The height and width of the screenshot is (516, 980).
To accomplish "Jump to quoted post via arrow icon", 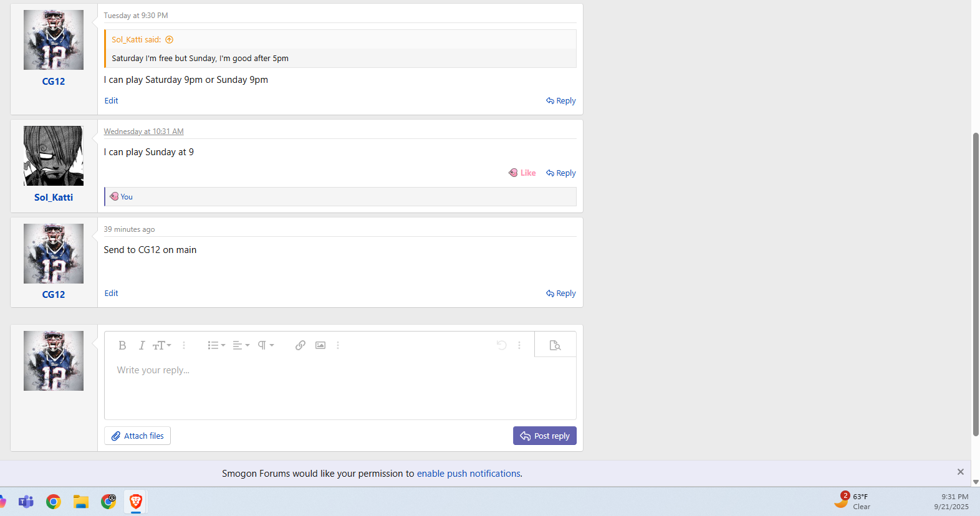I will 169,40.
